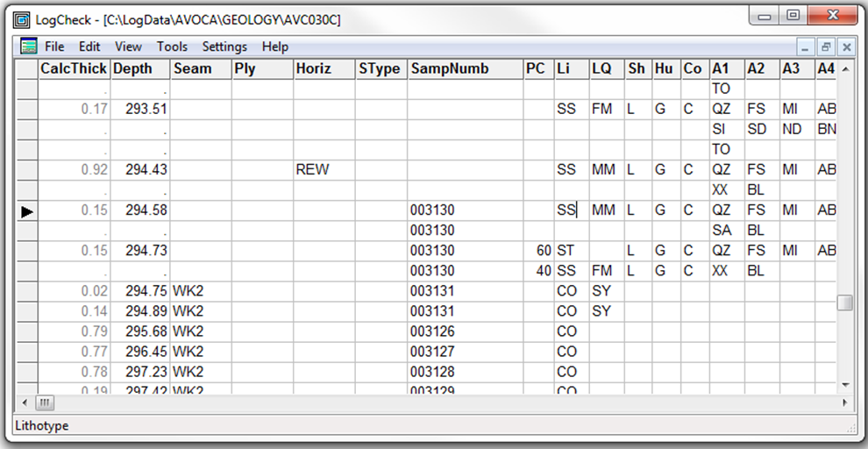Viewport: 868px width, 449px height.
Task: Click the vertical scrollbar up arrow
Action: tap(844, 68)
